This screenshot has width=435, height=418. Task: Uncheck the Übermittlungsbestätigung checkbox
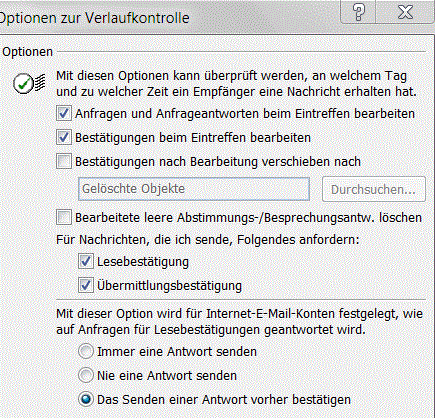tap(86, 285)
